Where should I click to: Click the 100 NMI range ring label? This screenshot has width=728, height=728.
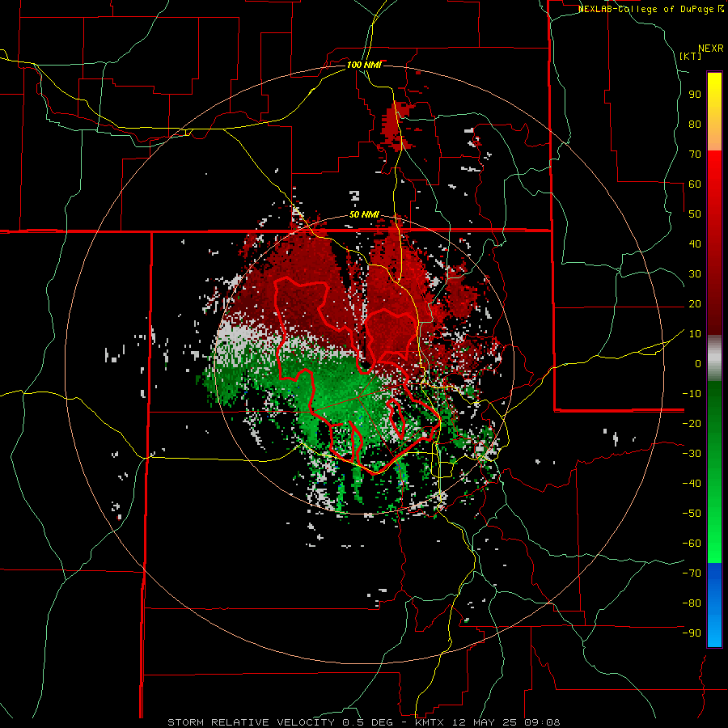[364, 65]
